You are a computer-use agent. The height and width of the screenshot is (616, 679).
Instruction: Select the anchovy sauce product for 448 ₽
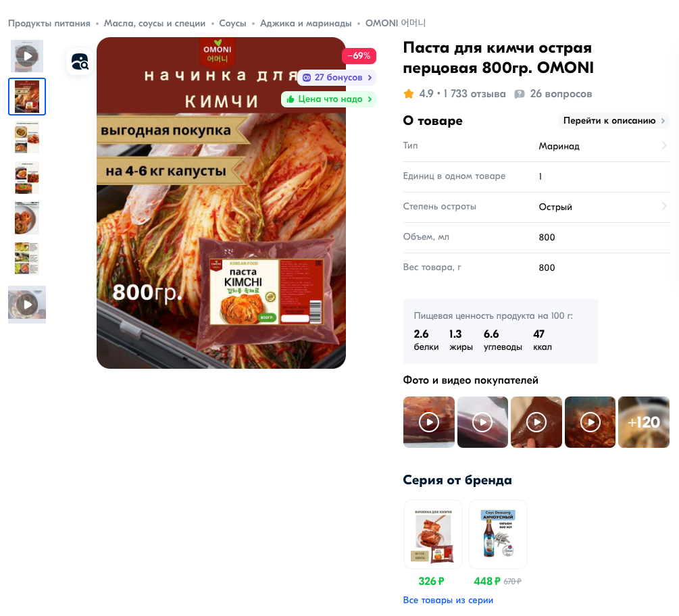497,534
